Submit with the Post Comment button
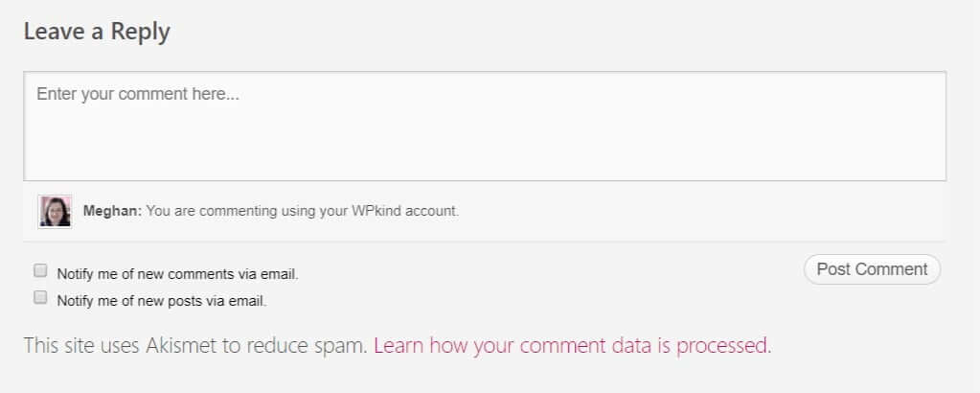Viewport: 980px width, 393px height. (x=872, y=269)
